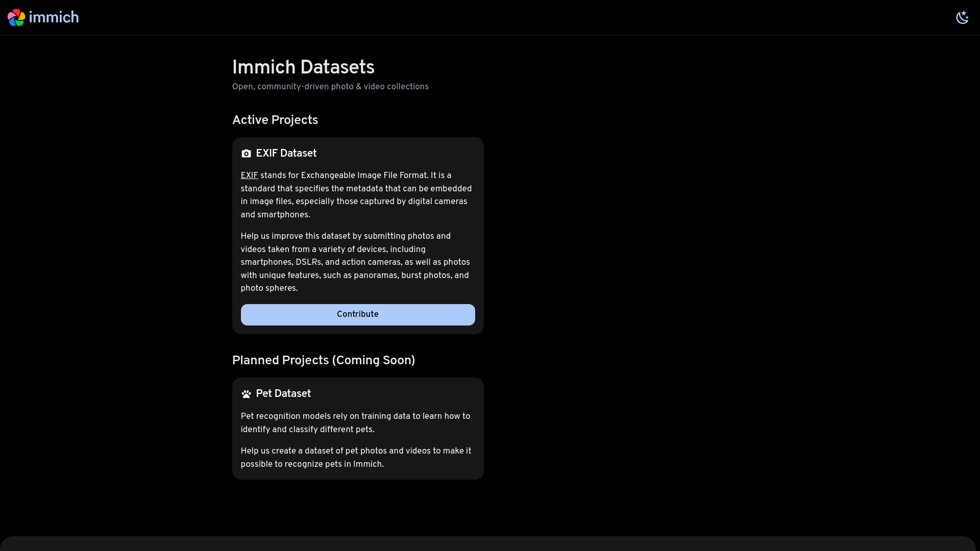The height and width of the screenshot is (551, 980).
Task: Click the Immich Datasets page title
Action: [x=303, y=67]
